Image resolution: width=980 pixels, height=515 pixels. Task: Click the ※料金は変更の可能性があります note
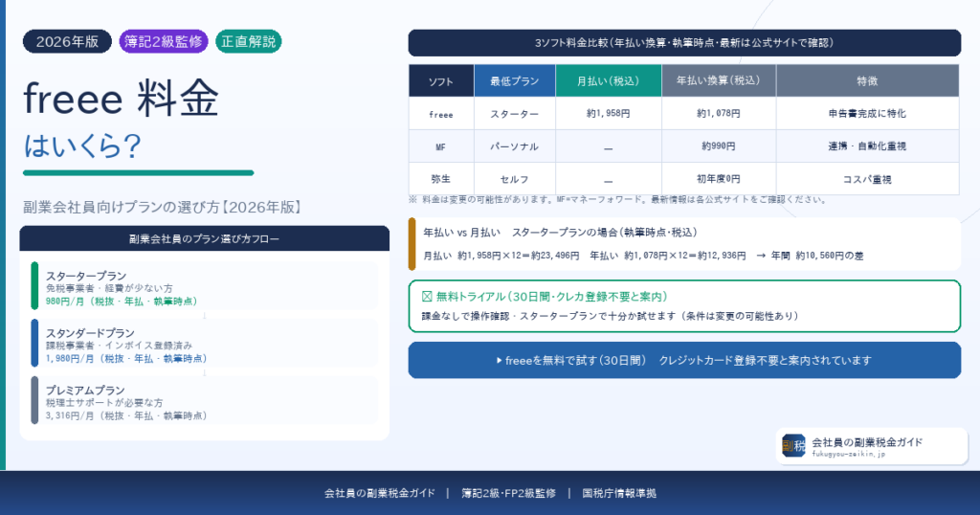pos(618,200)
